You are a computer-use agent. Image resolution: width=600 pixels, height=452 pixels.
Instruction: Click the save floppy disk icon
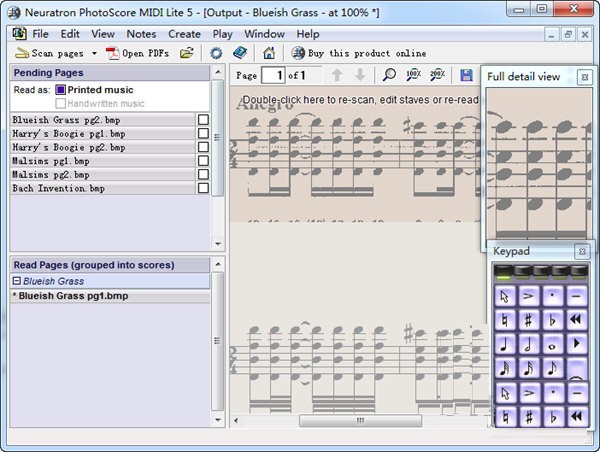pos(466,75)
